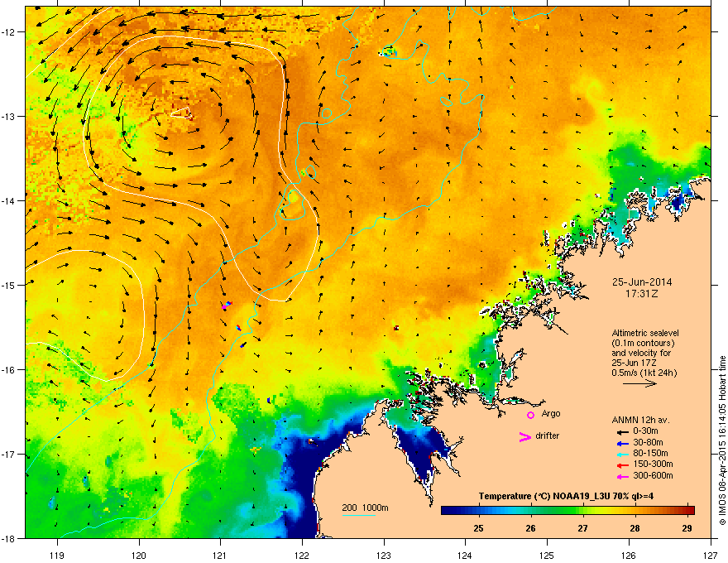Image resolution: width=728 pixels, height=563 pixels.
Task: Click the 'drifter' legend label
Action: (547, 435)
